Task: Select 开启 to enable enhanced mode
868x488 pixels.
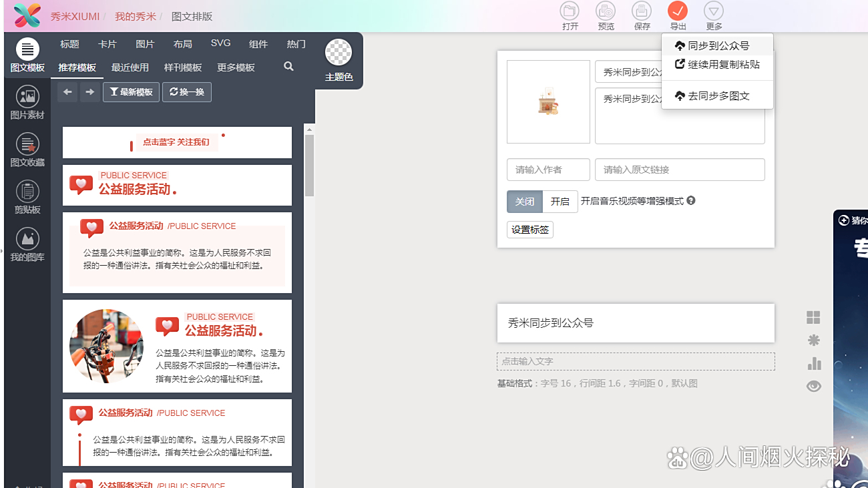Action: [x=560, y=202]
